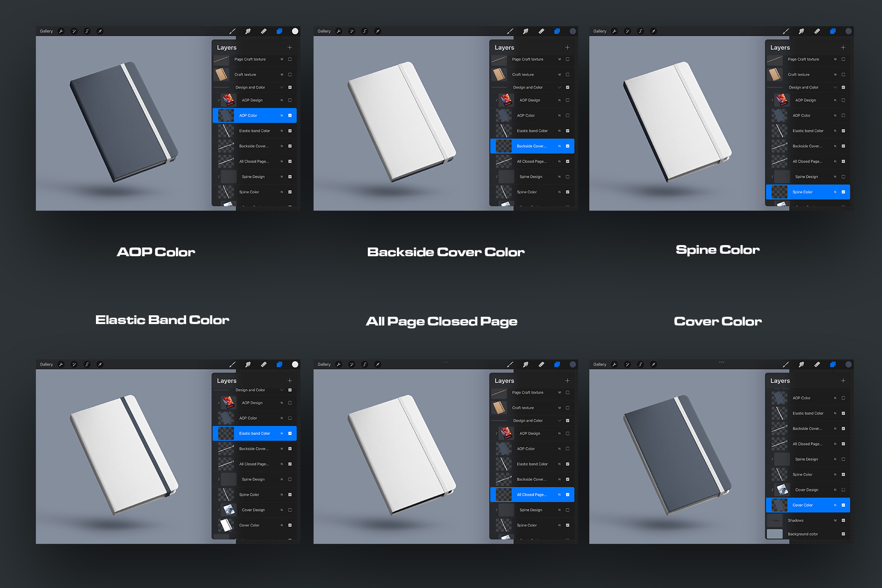Add new layer with plus in bottom-right screenshot

(x=843, y=381)
